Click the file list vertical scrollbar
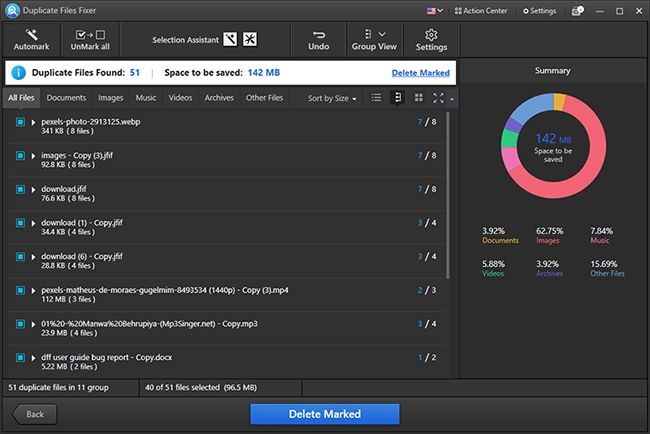 pos(448,195)
